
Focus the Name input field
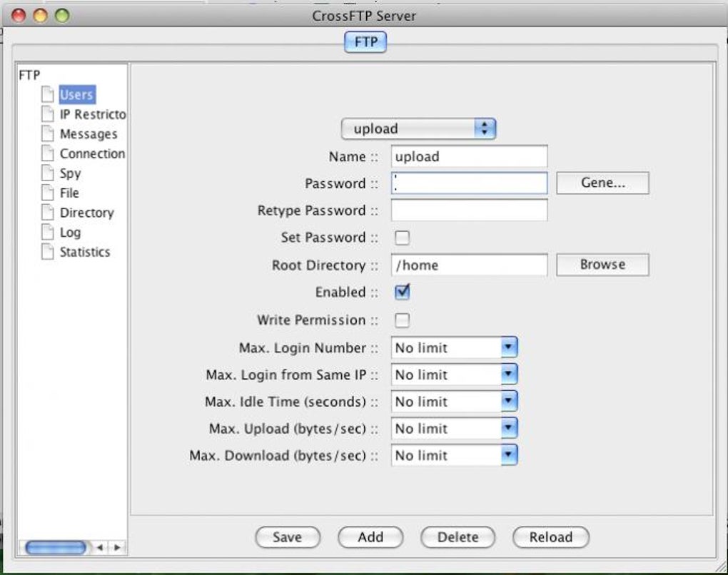pyautogui.click(x=470, y=156)
